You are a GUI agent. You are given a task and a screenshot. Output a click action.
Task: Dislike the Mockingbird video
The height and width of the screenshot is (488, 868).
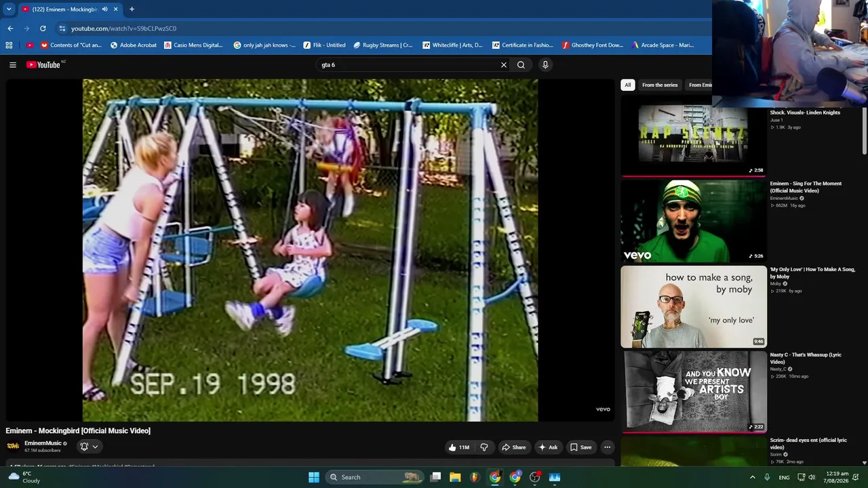tap(484, 447)
